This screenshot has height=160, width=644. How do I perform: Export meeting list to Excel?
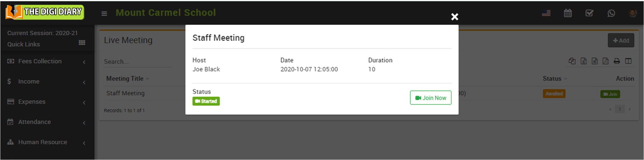pos(583,61)
